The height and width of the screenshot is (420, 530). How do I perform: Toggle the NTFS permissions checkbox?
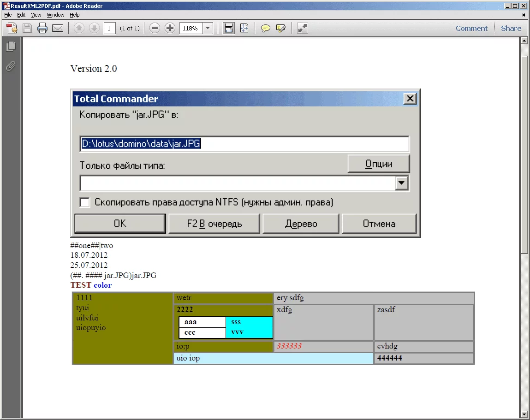[85, 202]
